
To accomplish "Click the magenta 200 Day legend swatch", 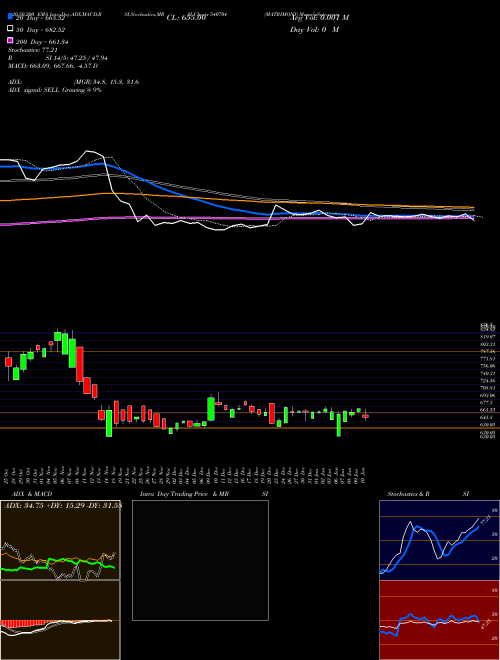I will [10, 40].
